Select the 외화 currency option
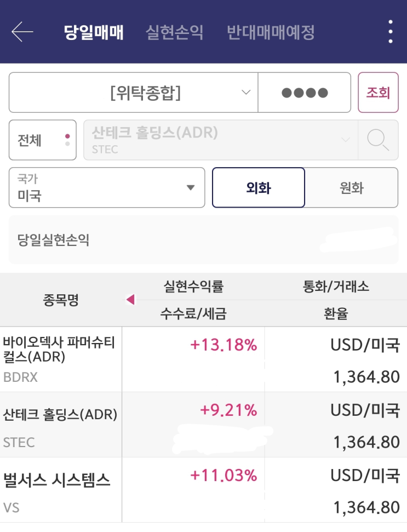Viewport: 407px width, 532px height. click(x=258, y=187)
